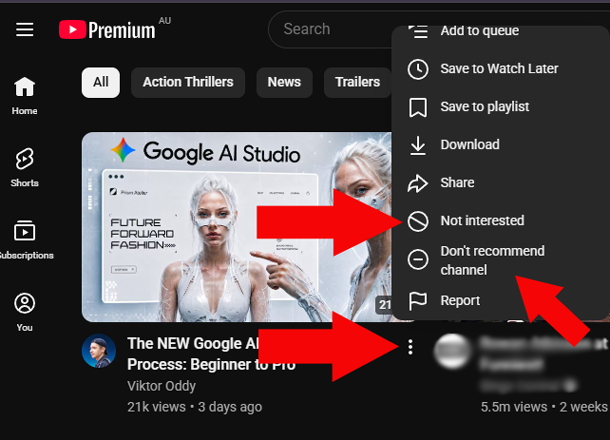Choose Download from the menu
Viewport: 610px width, 440px height.
point(501,145)
